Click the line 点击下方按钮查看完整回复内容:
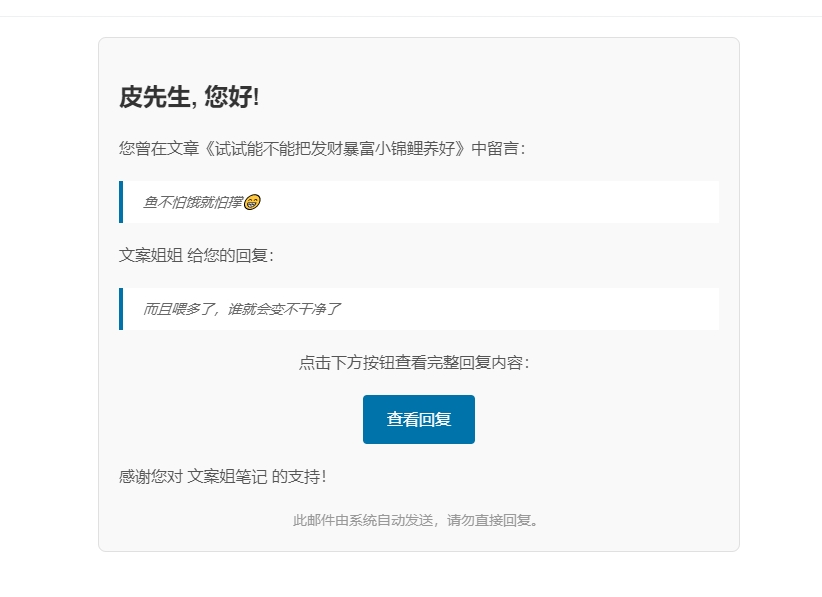This screenshot has width=822, height=597. click(x=414, y=363)
